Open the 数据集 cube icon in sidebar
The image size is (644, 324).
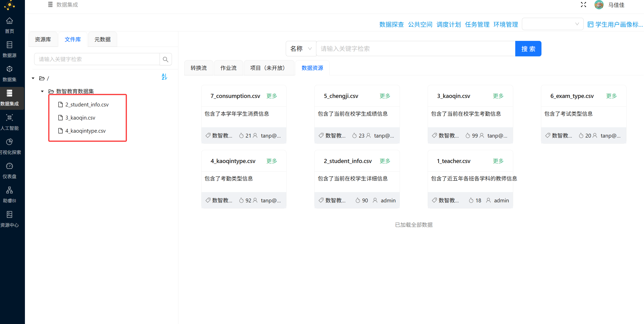click(10, 69)
